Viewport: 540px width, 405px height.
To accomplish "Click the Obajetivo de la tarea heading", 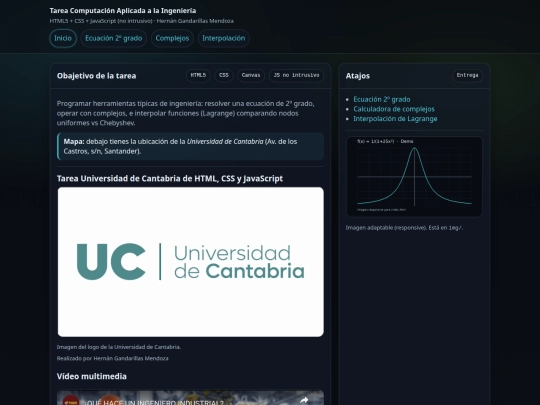I will coord(96,76).
